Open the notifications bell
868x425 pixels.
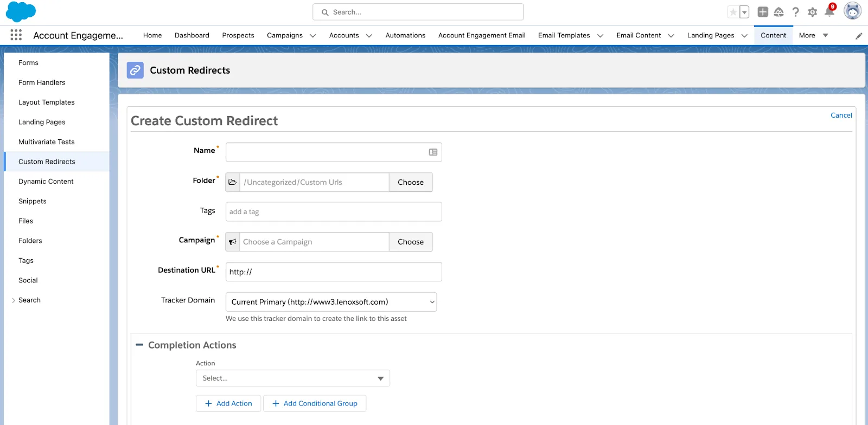pyautogui.click(x=829, y=11)
